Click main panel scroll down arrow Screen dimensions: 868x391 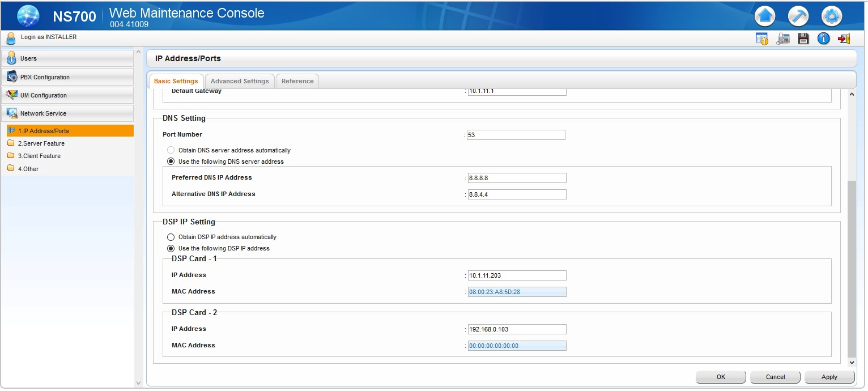[851, 363]
